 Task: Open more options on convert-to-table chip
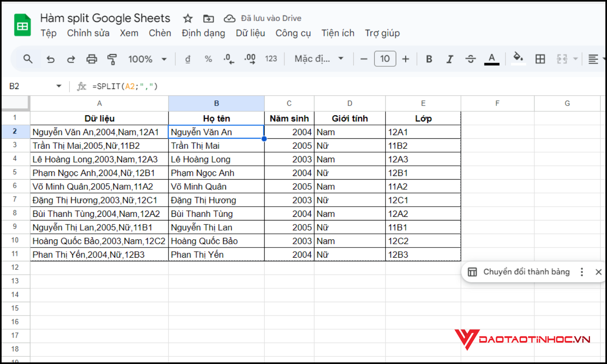(x=582, y=272)
